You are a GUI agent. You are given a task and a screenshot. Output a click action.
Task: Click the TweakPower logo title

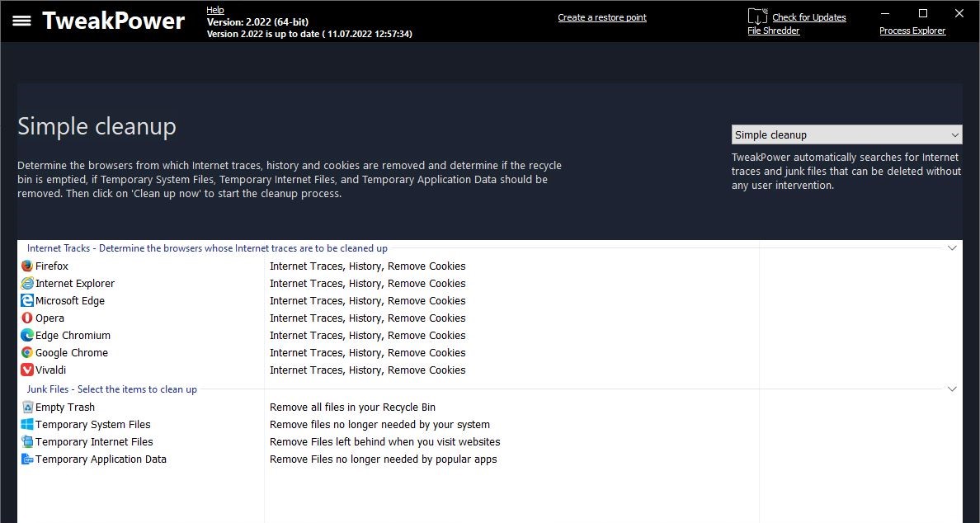(x=113, y=21)
